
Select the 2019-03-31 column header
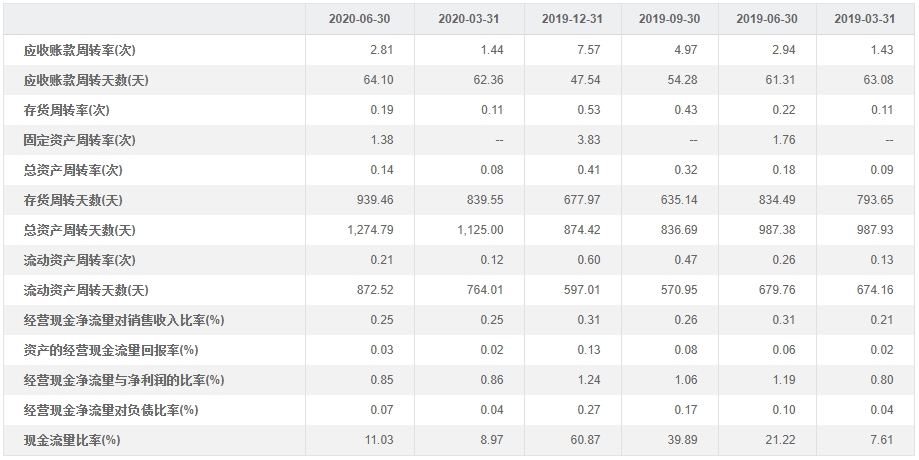click(x=863, y=19)
